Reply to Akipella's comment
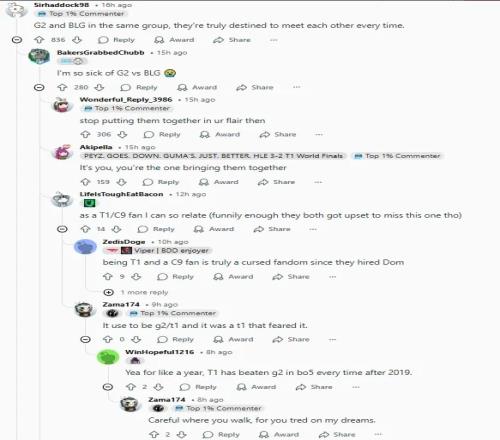The width and height of the screenshot is (500, 440). coord(161,182)
